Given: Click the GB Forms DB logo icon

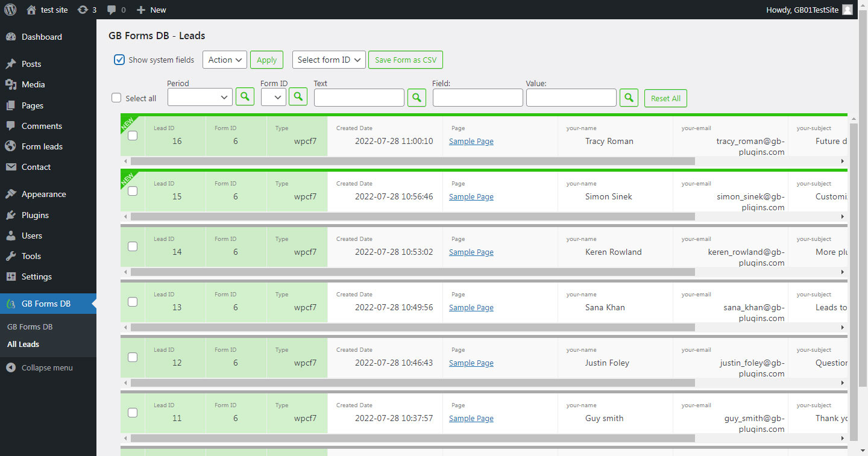Looking at the screenshot, I should 10,304.
